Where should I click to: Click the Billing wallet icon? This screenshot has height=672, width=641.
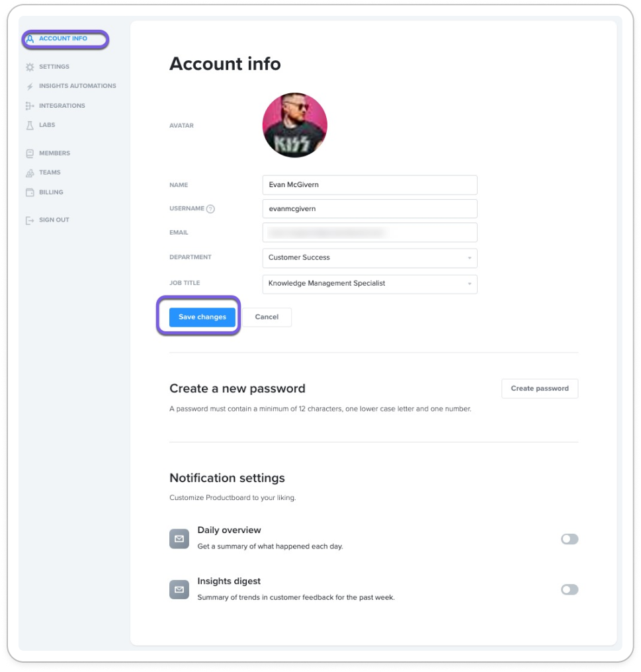click(x=30, y=192)
